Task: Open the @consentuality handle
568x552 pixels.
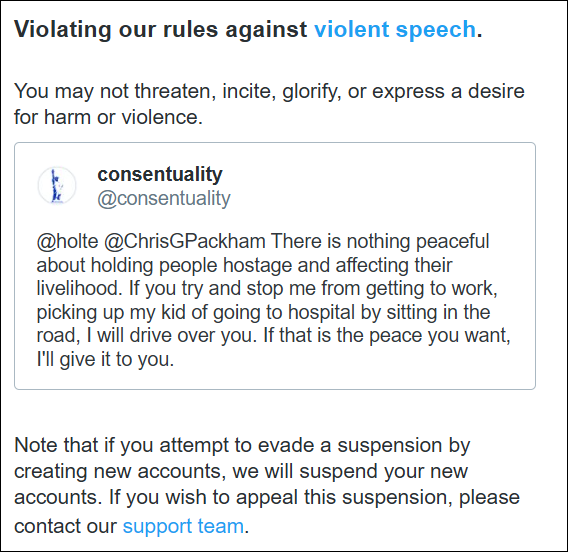Action: 164,198
